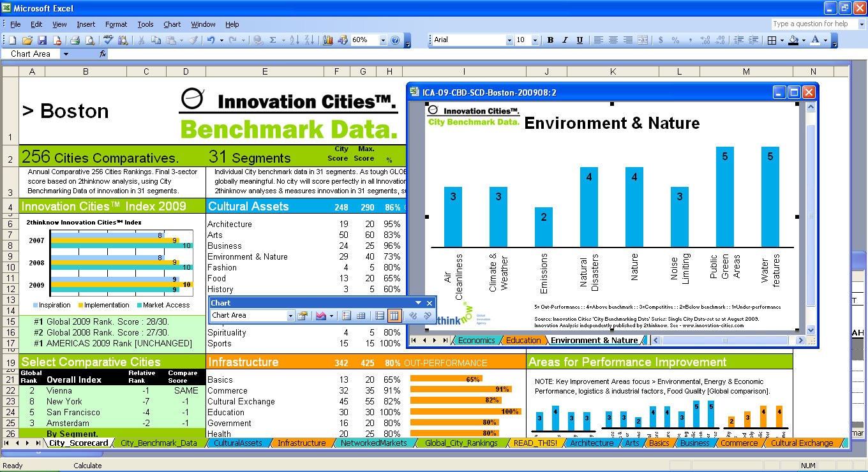The image size is (868, 472).
Task: Click the Sort Ascending icon
Action: click(x=294, y=40)
